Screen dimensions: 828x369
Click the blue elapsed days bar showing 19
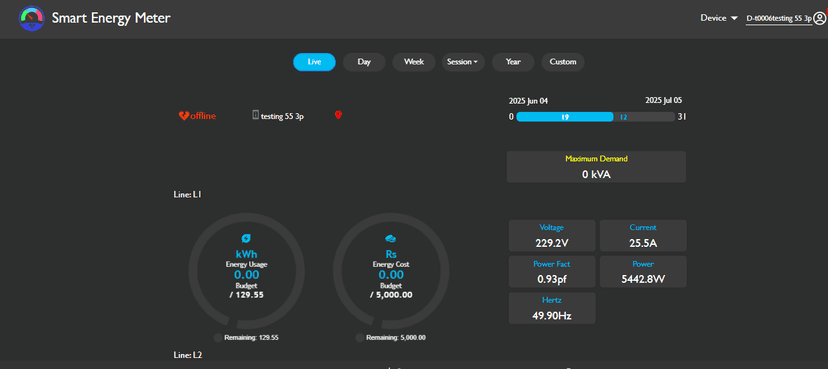coord(564,117)
